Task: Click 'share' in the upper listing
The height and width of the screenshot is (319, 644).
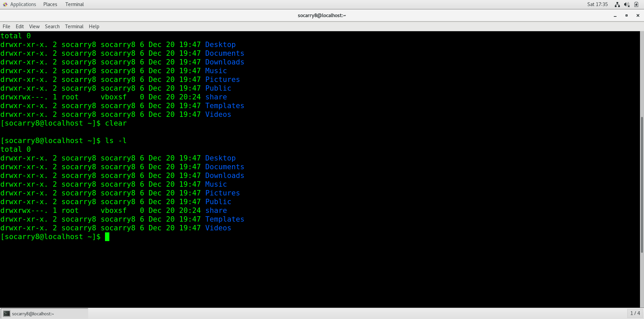Action: coord(216,97)
